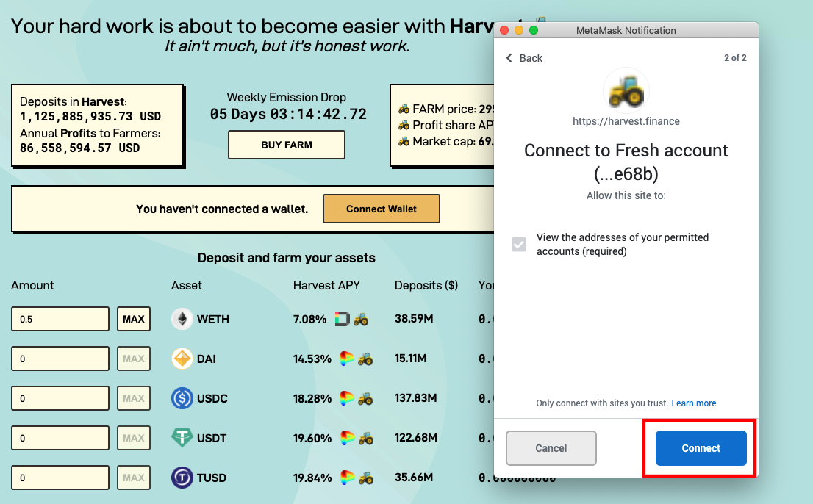
Task: Click the 18.28% USDC APY value
Action: [312, 398]
